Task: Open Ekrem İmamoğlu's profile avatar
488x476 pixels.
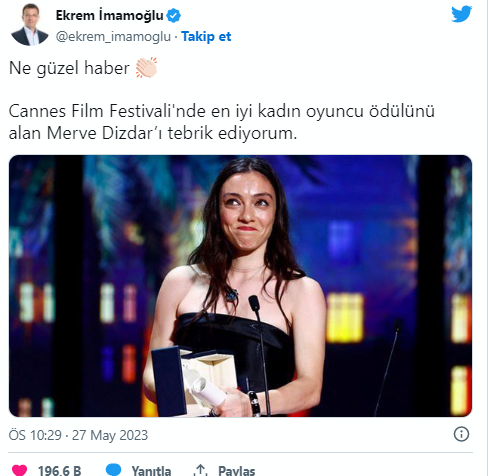Action: pyautogui.click(x=30, y=25)
